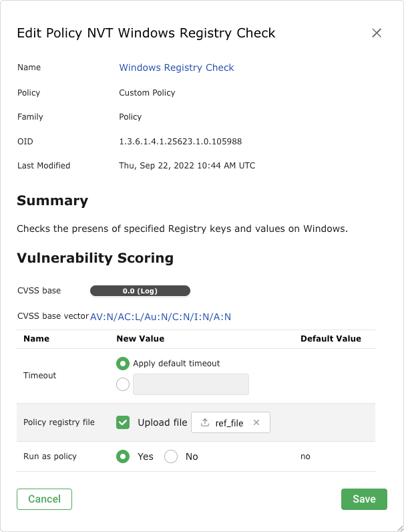Image resolution: width=404 pixels, height=532 pixels.
Task: Select the custom timeout radio button
Action: click(123, 384)
